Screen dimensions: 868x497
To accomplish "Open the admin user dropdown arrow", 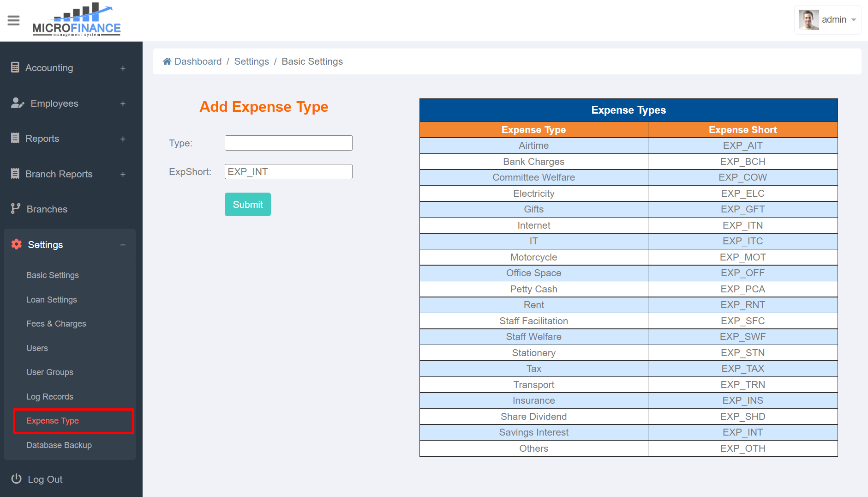I will point(854,20).
